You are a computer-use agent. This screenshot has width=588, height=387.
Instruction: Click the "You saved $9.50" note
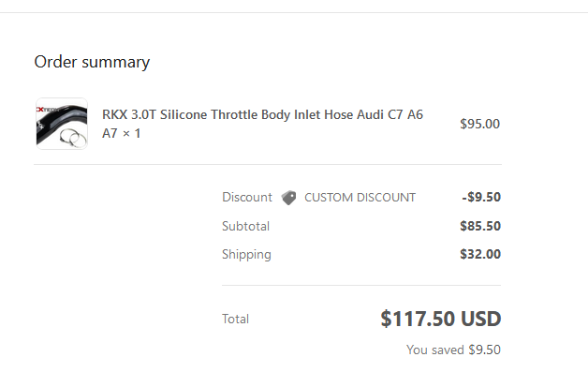453,350
